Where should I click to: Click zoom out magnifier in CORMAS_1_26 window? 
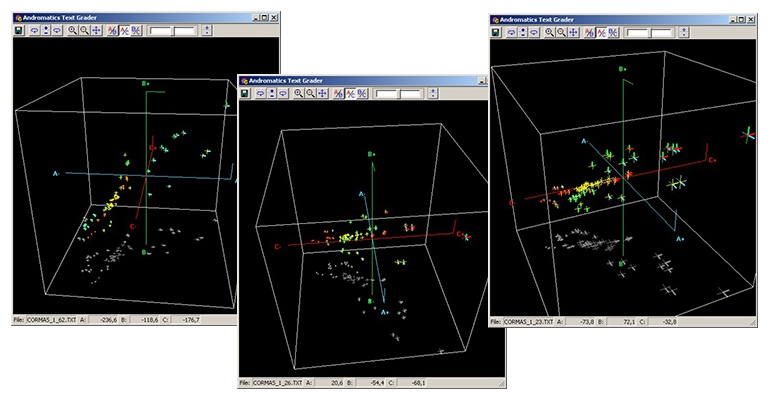(311, 93)
